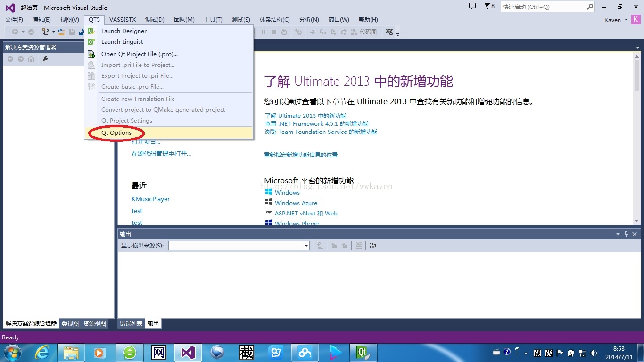This screenshot has height=362, width=644.
Task: Click the new project toolbar icon
Action: (x=46, y=32)
